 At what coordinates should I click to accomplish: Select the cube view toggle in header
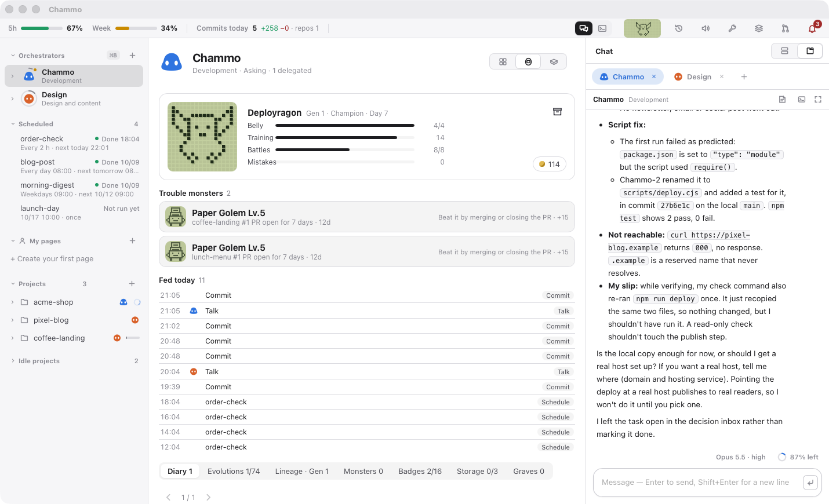click(x=554, y=61)
